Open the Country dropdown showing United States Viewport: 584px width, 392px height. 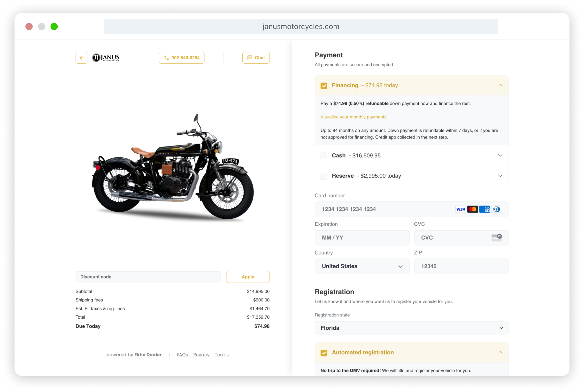click(362, 266)
